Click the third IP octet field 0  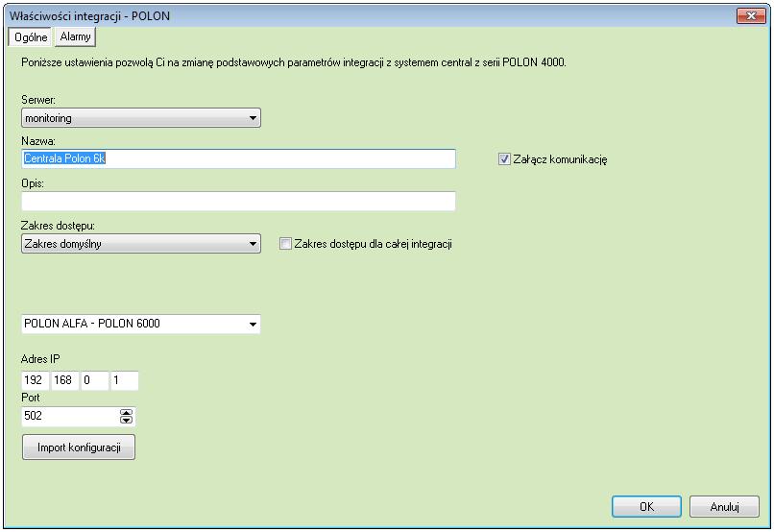click(94, 380)
